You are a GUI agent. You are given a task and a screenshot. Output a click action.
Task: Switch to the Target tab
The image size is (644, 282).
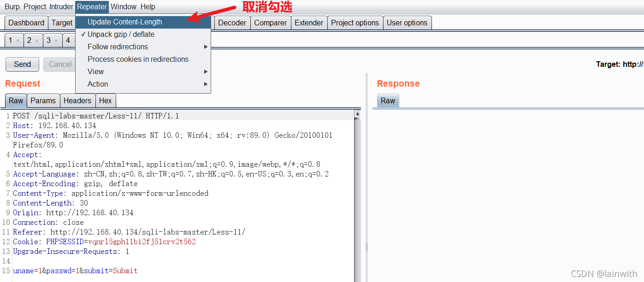pos(62,23)
